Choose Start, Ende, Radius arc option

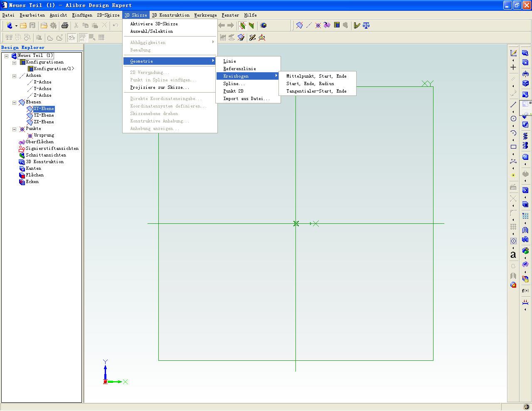[318, 83]
